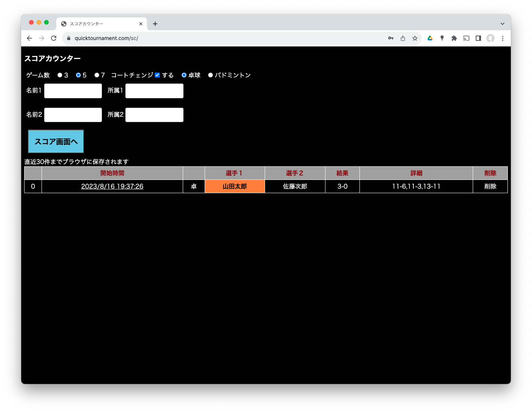Toggle the browser side panel icon
Image resolution: width=532 pixels, height=412 pixels.
[x=478, y=38]
